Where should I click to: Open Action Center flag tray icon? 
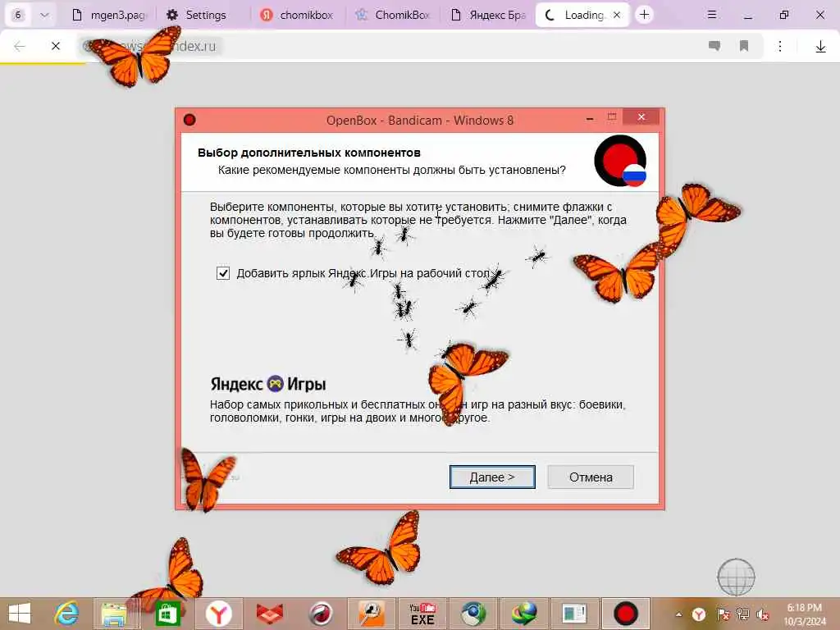(723, 614)
